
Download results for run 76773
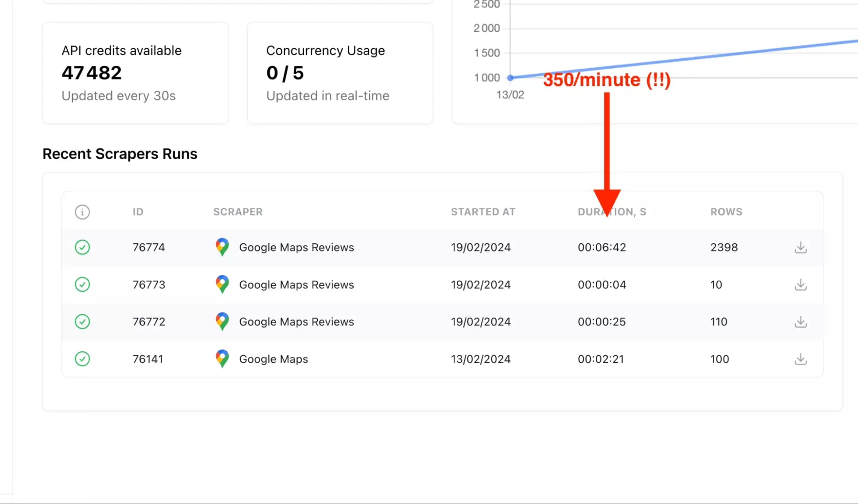tap(800, 284)
